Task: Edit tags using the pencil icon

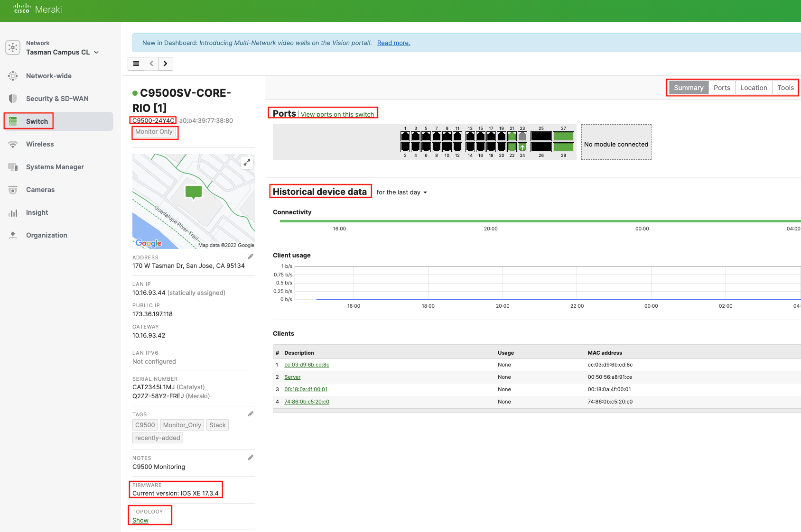Action: [x=251, y=414]
